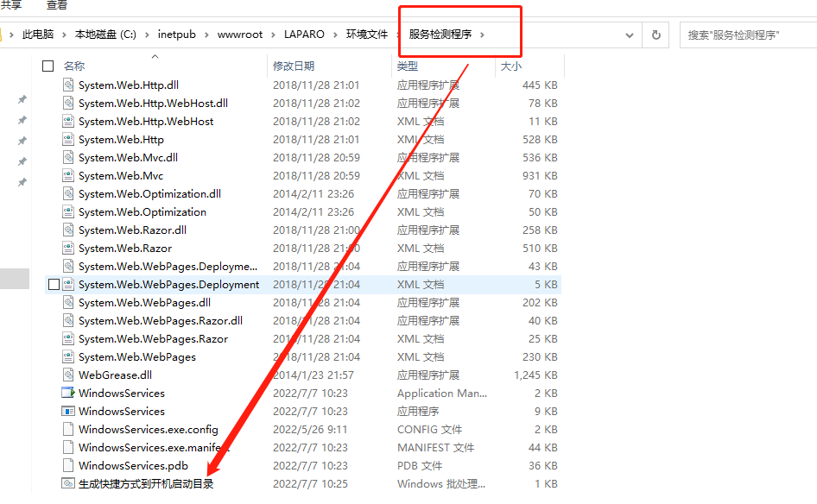Screen dimensions: 817x504
Task: Expand the chevron after LAPARO
Action: [336, 35]
